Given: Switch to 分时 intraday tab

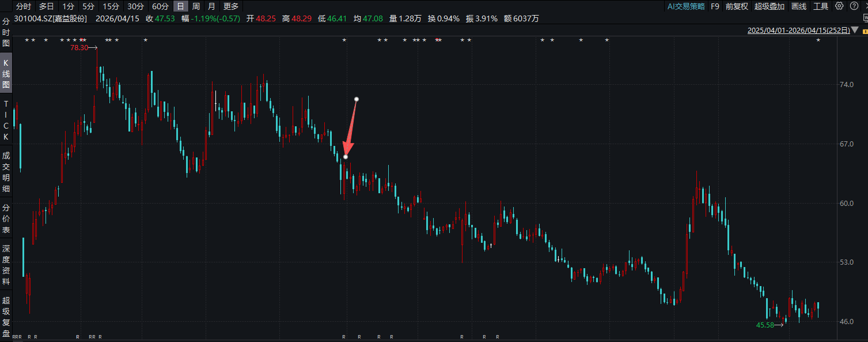Looking at the screenshot, I should pyautogui.click(x=24, y=6).
